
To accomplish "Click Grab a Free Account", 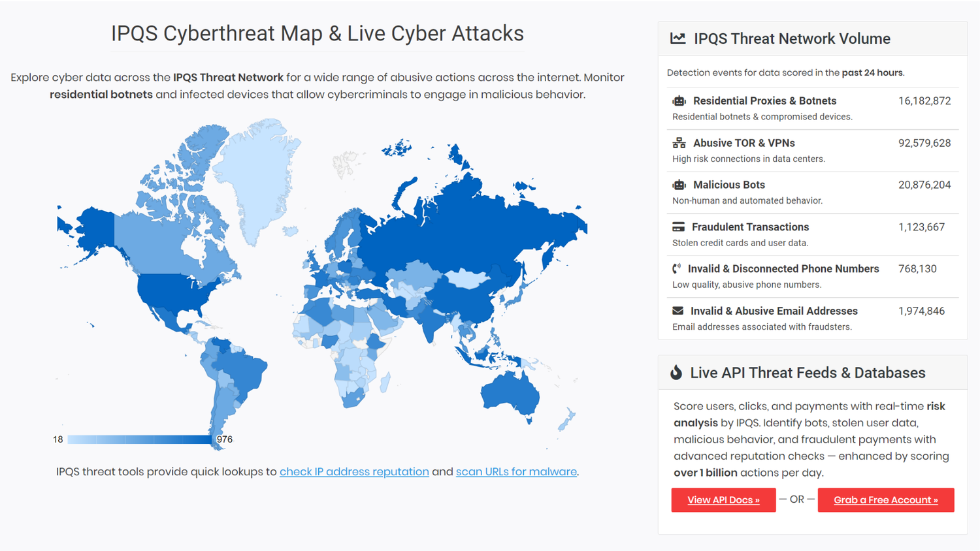I will tap(885, 500).
